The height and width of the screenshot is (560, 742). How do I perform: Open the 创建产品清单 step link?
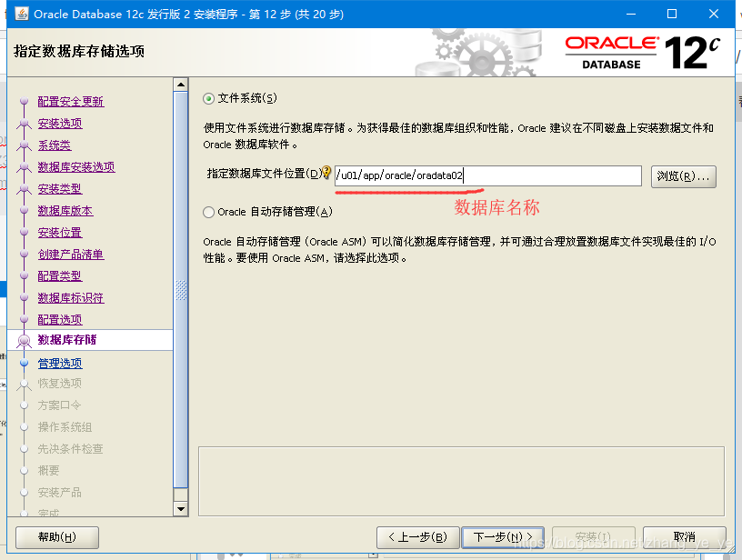coord(71,254)
